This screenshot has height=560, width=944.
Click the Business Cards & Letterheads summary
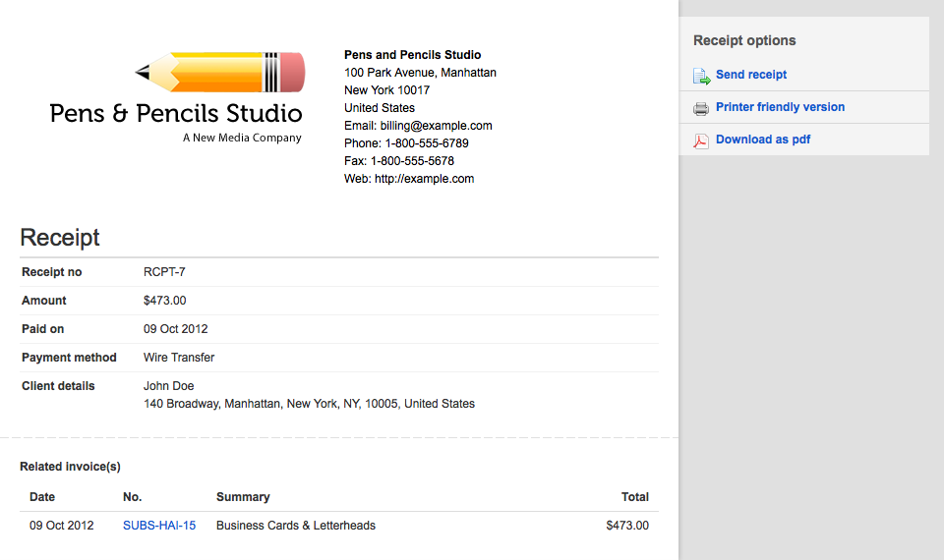[x=296, y=526]
